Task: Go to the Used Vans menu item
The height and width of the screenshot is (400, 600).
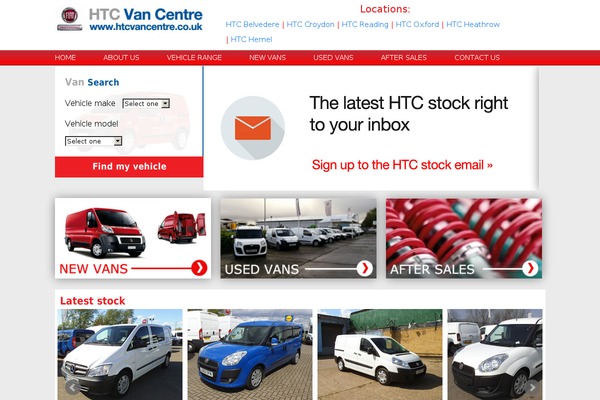Action: [333, 57]
